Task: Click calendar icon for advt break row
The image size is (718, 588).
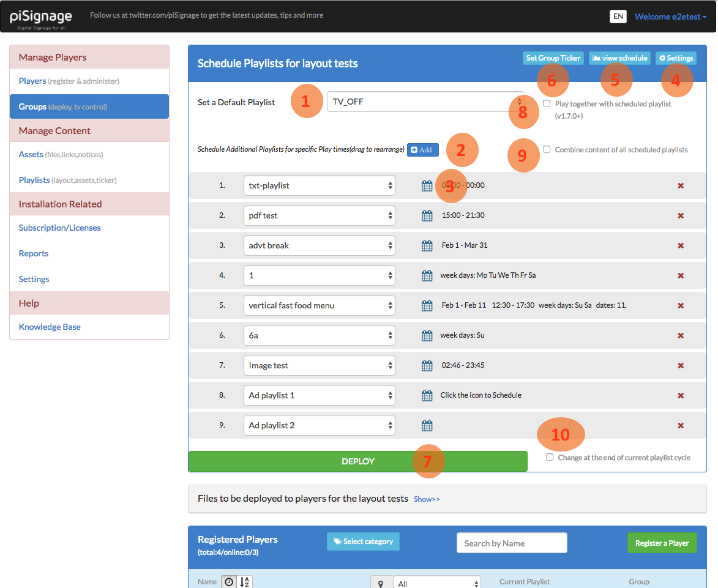Action: tap(427, 245)
